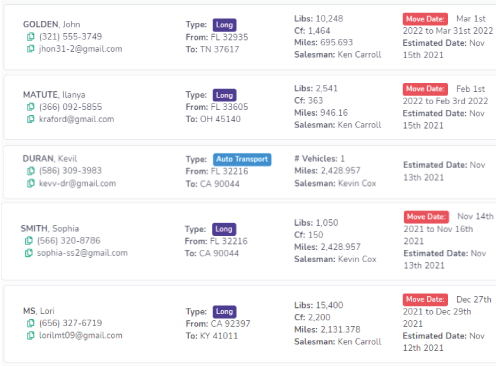Copy Kevil Duran's phone (586) 309-3983 icon
Screen dimensions: 496x366
coord(30,171)
